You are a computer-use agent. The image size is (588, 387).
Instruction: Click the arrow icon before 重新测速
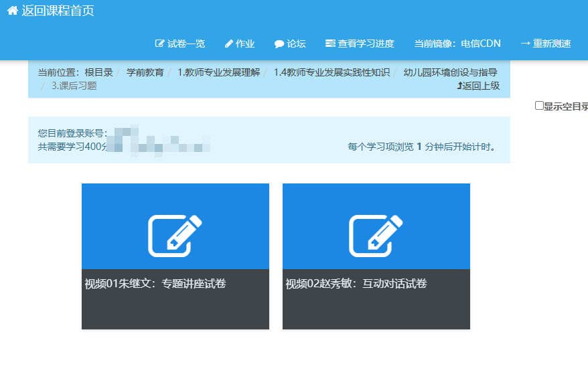click(525, 44)
